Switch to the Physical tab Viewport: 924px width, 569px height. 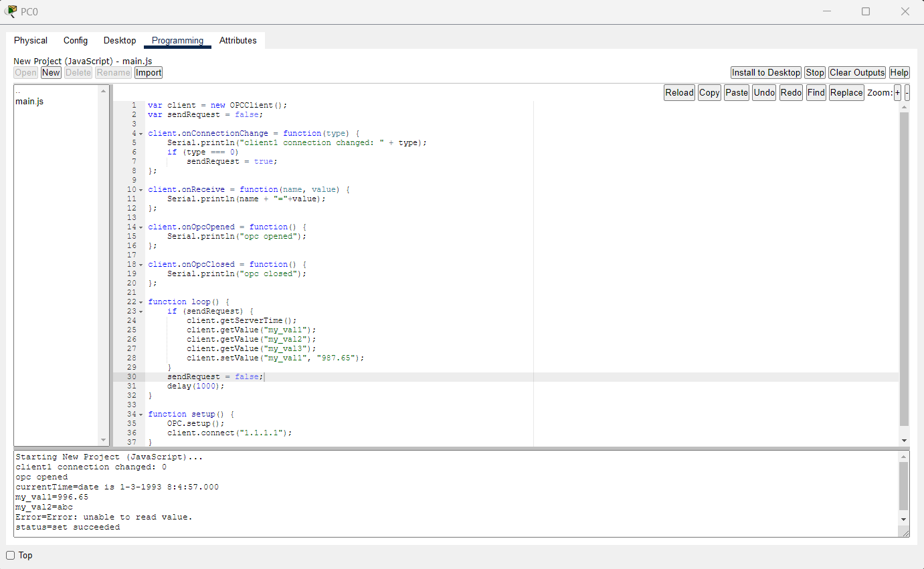click(31, 41)
